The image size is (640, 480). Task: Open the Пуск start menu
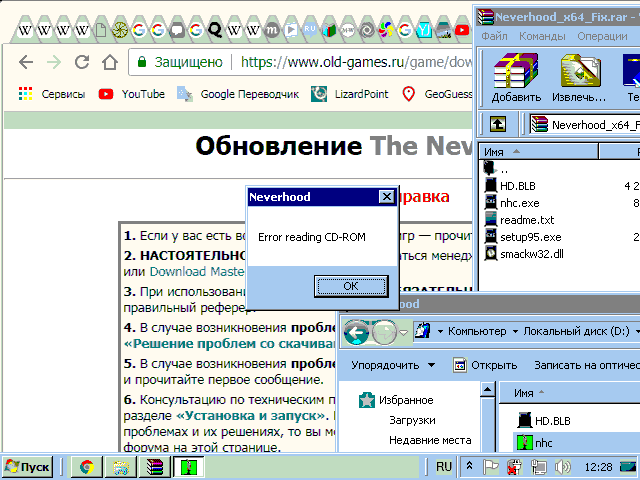[x=28, y=467]
